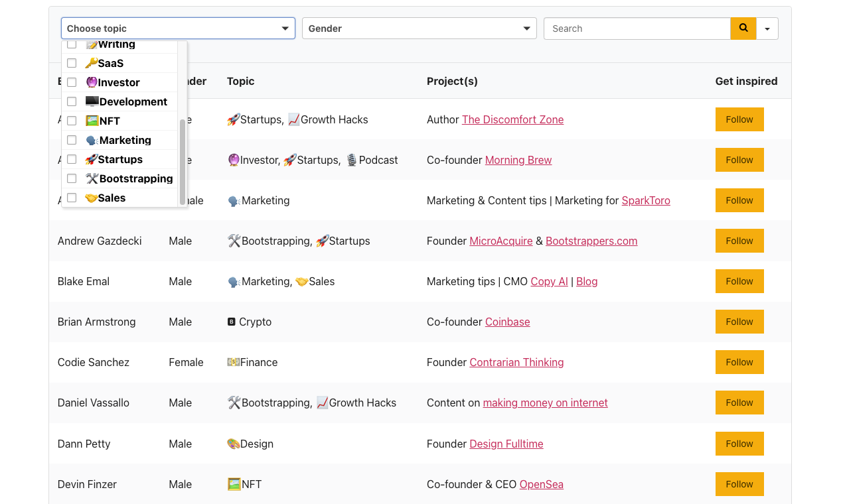Follow Andrew Gazdecki
Screen dimensions: 843x504
point(739,241)
